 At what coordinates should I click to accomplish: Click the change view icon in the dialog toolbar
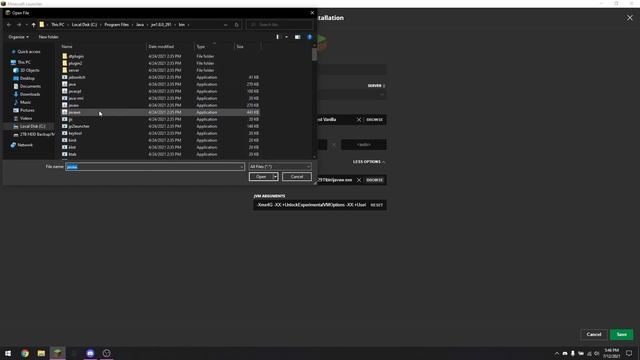click(278, 37)
